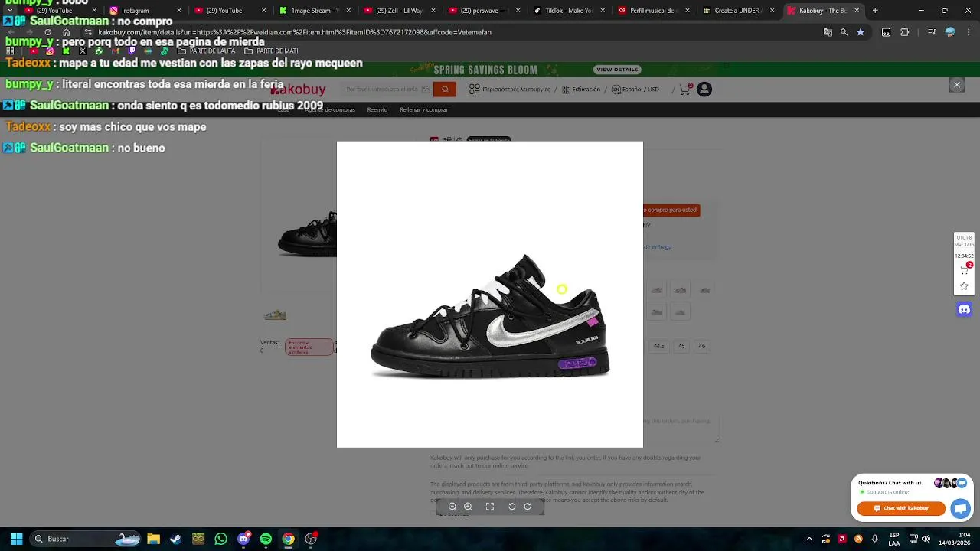Open the Reenvío menu item
The height and width of the screenshot is (551, 980).
click(377, 109)
